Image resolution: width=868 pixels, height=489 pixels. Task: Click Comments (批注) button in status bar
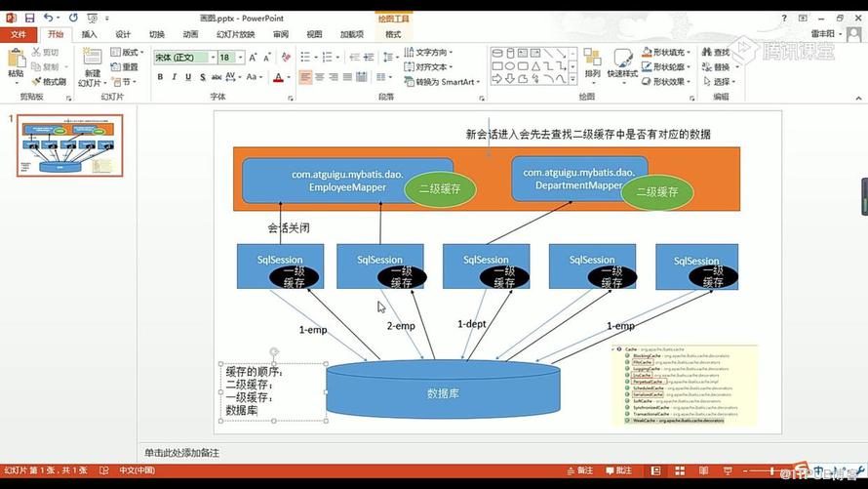click(618, 470)
